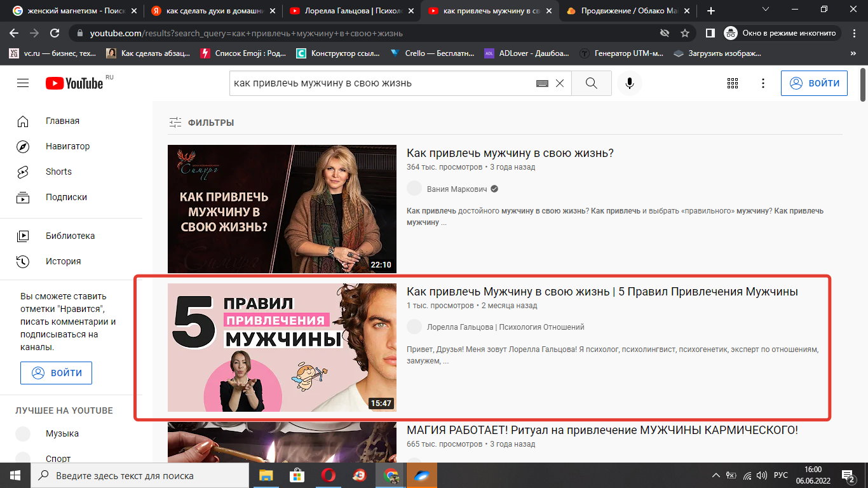Open the tab search dropdown arrow

tap(765, 10)
